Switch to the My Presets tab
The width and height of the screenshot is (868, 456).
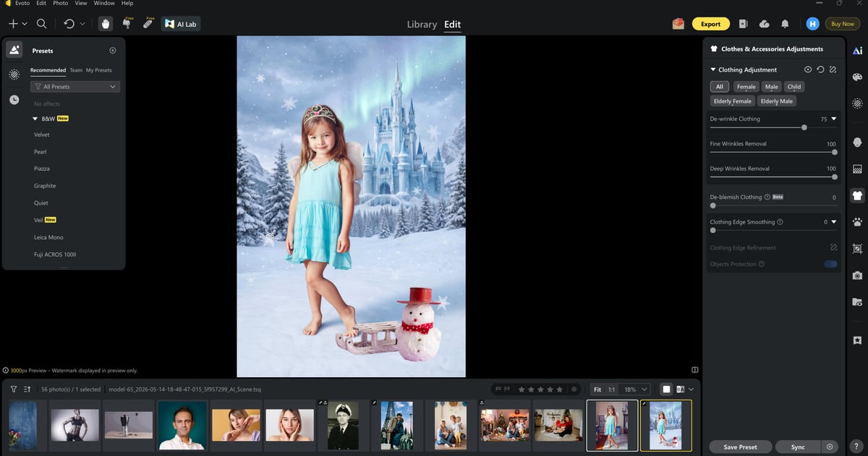(x=99, y=70)
